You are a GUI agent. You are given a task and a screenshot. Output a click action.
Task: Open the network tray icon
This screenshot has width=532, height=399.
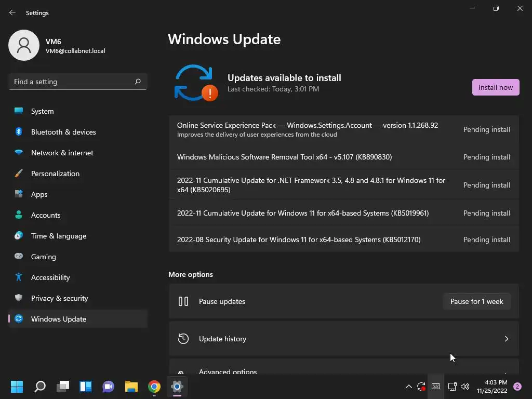click(x=452, y=387)
